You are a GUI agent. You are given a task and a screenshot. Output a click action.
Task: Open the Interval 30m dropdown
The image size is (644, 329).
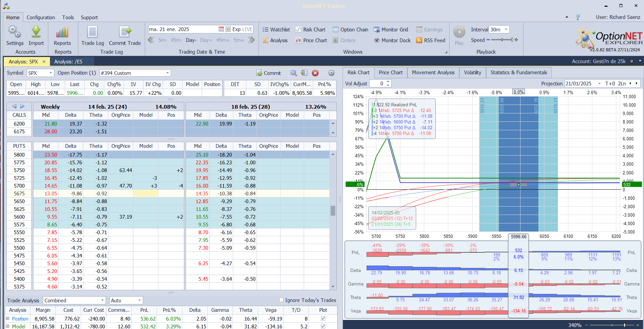tap(506, 29)
